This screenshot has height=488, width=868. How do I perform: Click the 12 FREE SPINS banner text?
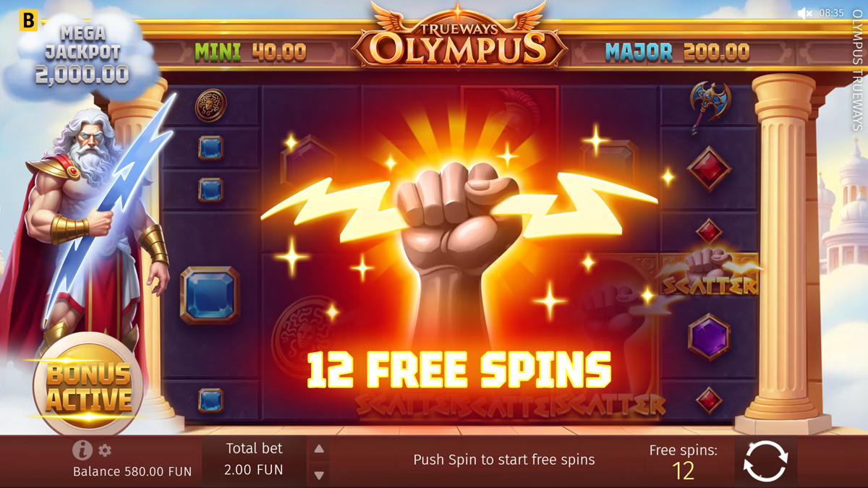[459, 369]
